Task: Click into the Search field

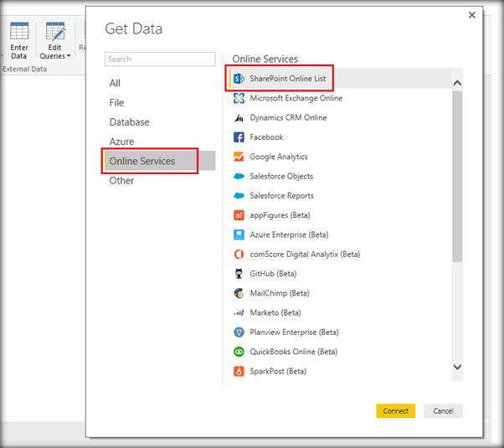Action: tap(160, 59)
